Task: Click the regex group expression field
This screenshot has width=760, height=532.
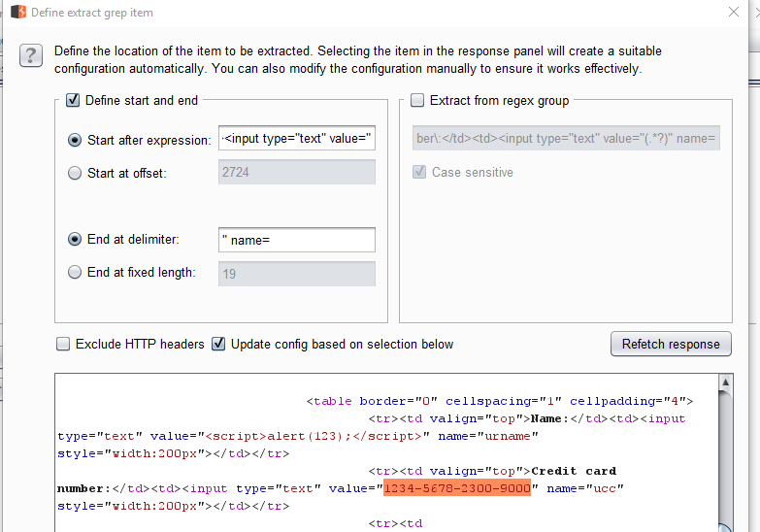Action: click(566, 138)
